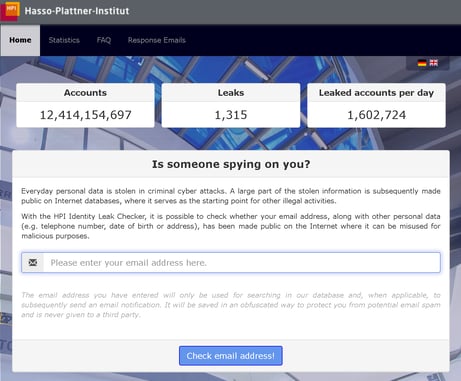This screenshot has width=461, height=381.
Task: Open the Home tab
Action: coord(20,40)
